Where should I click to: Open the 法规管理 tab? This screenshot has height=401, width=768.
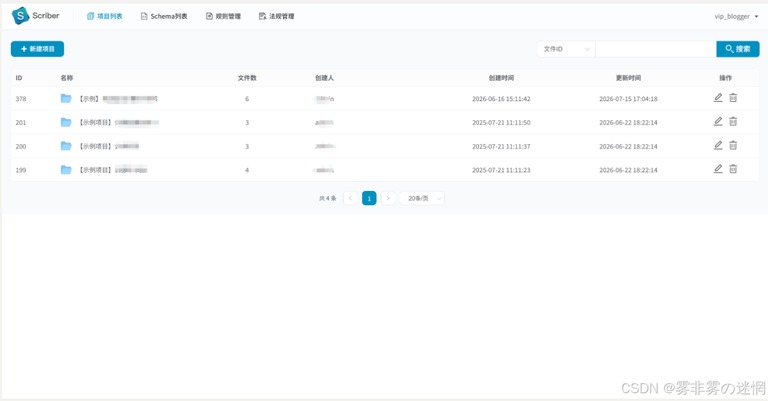point(276,16)
